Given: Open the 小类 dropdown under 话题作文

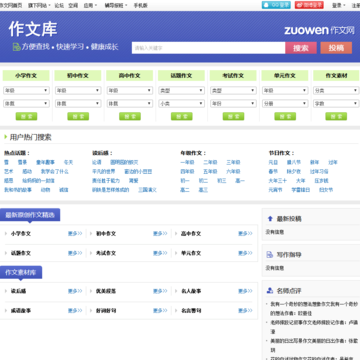Looking at the screenshot, I should pyautogui.click(x=181, y=104).
